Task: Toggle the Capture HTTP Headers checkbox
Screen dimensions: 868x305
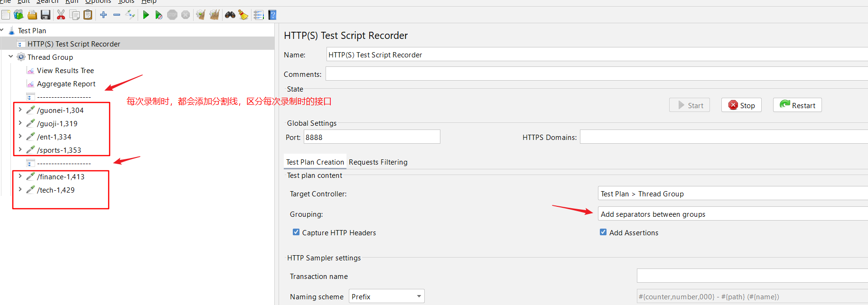Action: (x=296, y=232)
